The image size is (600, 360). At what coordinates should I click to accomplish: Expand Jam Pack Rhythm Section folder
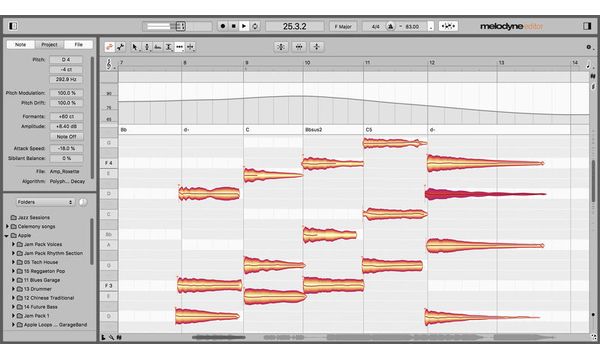pyautogui.click(x=13, y=253)
